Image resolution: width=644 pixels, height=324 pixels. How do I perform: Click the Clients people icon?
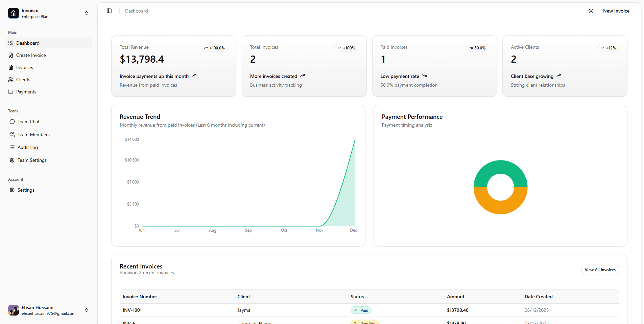11,80
